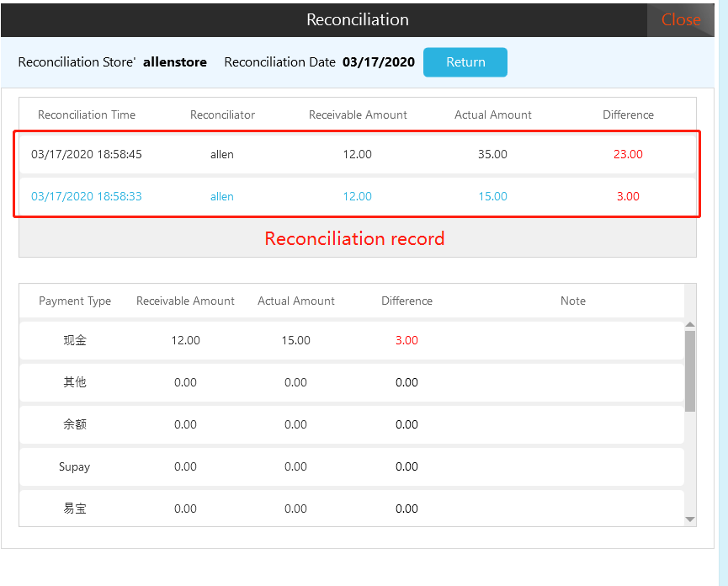
Task: Click the 35.00 actual amount value
Action: coord(492,154)
